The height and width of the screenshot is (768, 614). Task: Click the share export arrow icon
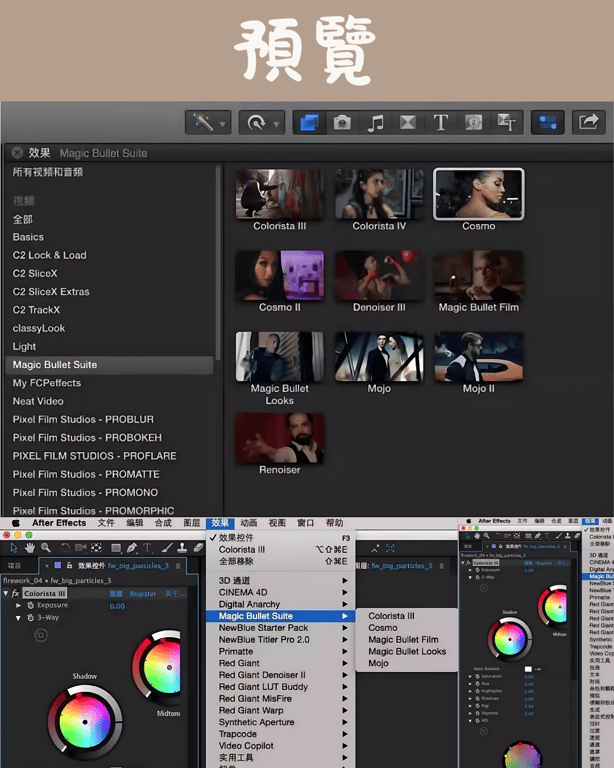[x=588, y=121]
